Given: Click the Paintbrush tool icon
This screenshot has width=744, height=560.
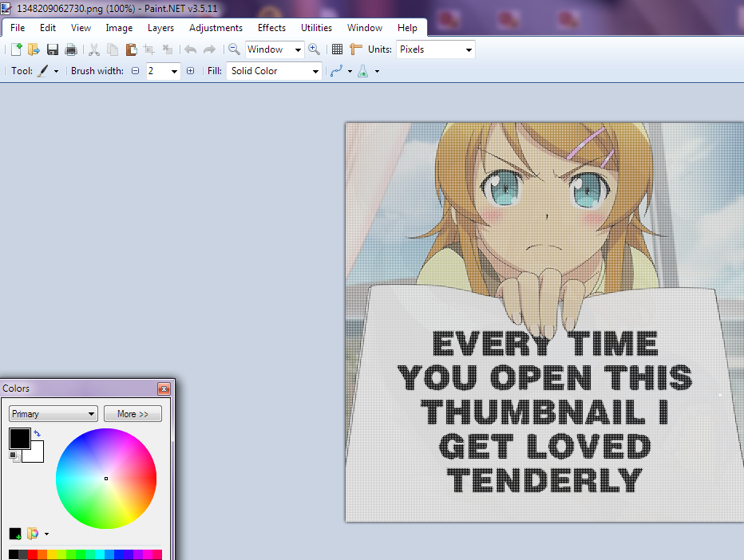Looking at the screenshot, I should pos(42,71).
